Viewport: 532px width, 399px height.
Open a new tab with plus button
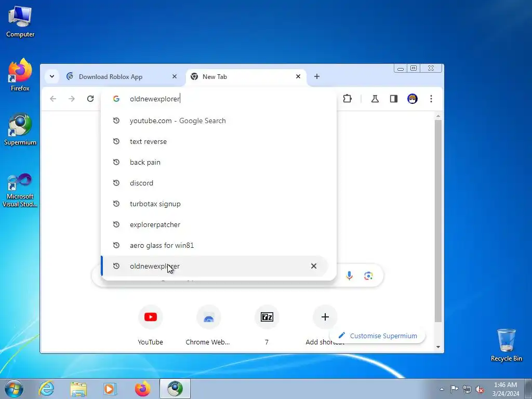coord(316,77)
